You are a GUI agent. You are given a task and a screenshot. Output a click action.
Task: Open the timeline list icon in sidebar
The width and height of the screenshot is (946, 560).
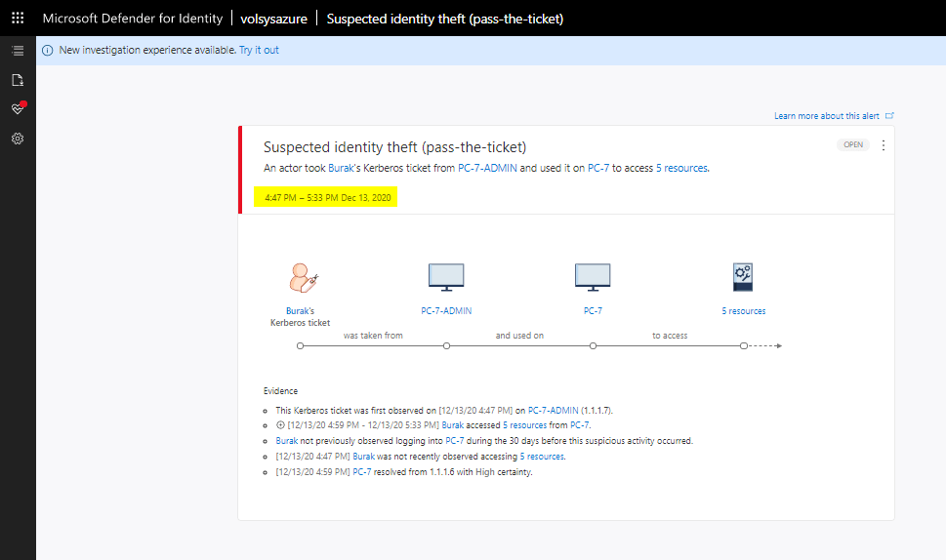[x=18, y=51]
